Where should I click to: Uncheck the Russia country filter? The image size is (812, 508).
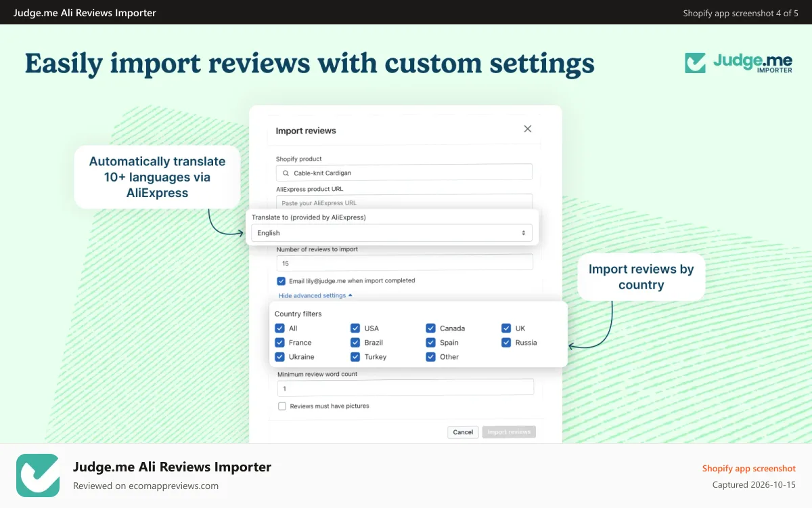click(x=506, y=343)
